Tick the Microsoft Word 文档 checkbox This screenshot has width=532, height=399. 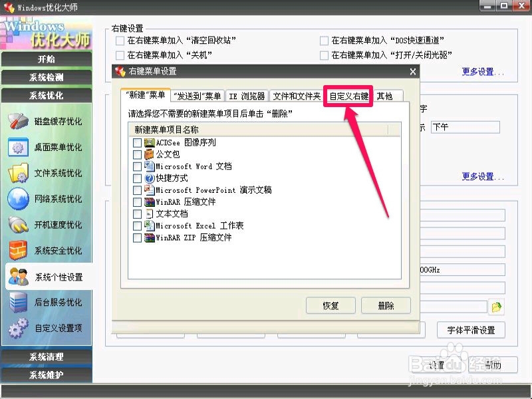[x=137, y=167]
